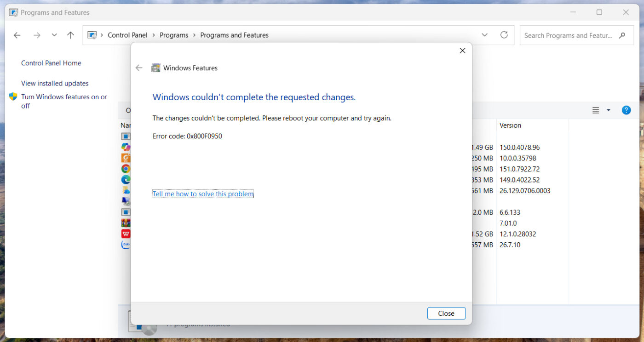Click the Copilot icon in the programs list
Viewport: 644px width, 342px height.
coord(126,147)
